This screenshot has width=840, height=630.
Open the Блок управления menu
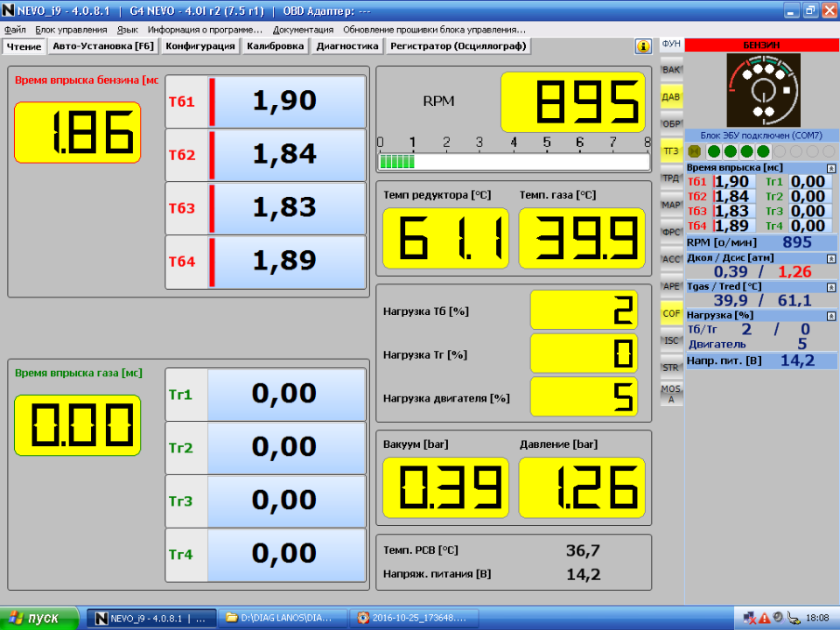point(72,30)
